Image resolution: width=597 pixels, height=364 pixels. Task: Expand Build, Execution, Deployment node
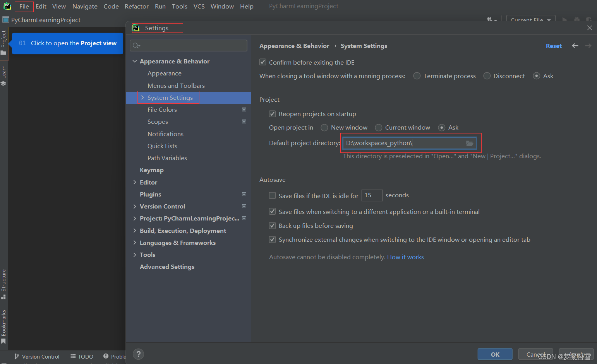pyautogui.click(x=135, y=231)
